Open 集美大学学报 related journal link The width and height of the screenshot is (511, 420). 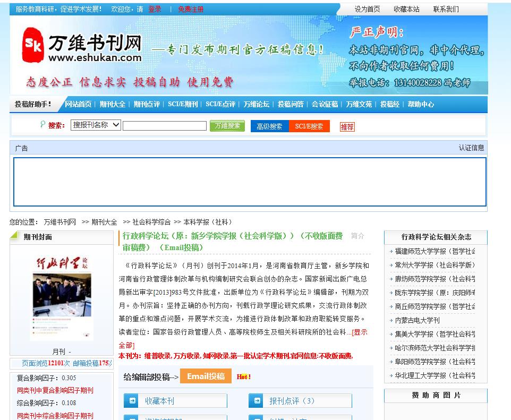tap(435, 334)
